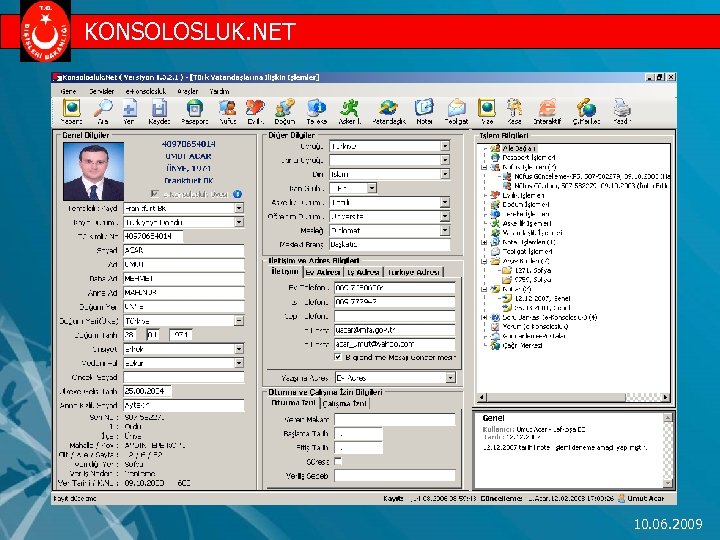This screenshot has height=540, width=720.
Task: Open the Yazışma Adresi dropdown
Action: tap(450, 378)
